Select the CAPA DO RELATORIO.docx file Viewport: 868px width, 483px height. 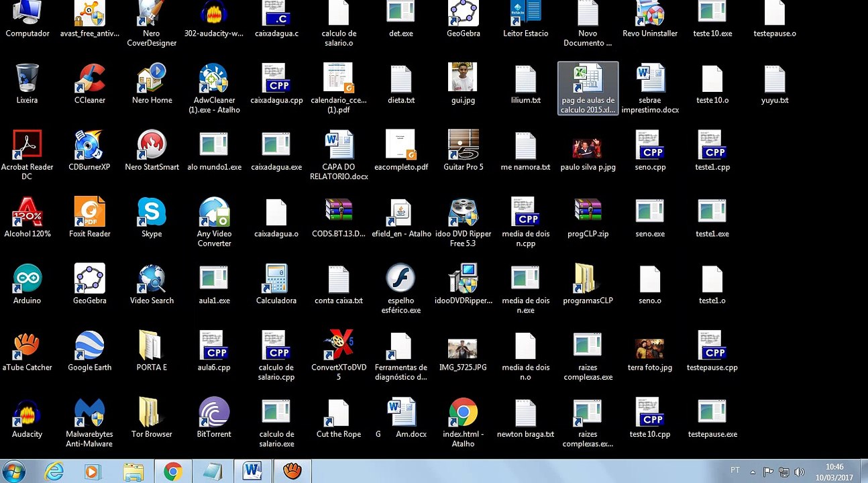[339, 155]
